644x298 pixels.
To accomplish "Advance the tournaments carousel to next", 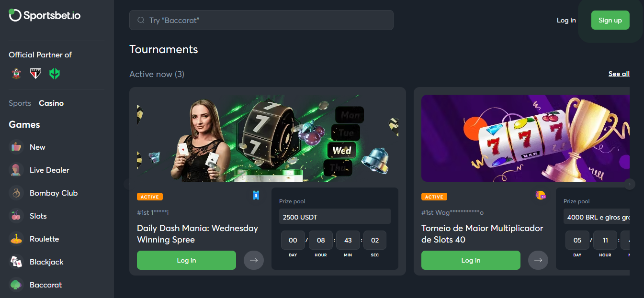I will coord(630,184).
